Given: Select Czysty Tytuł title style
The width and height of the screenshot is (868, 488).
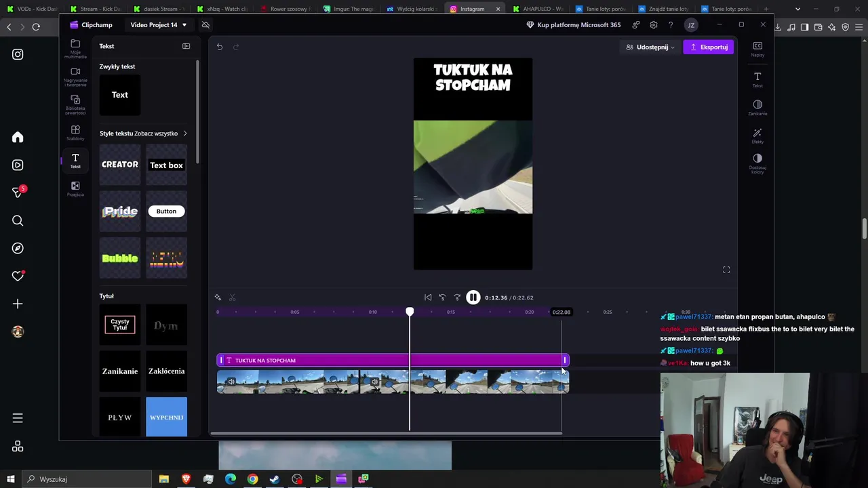Looking at the screenshot, I should [120, 325].
